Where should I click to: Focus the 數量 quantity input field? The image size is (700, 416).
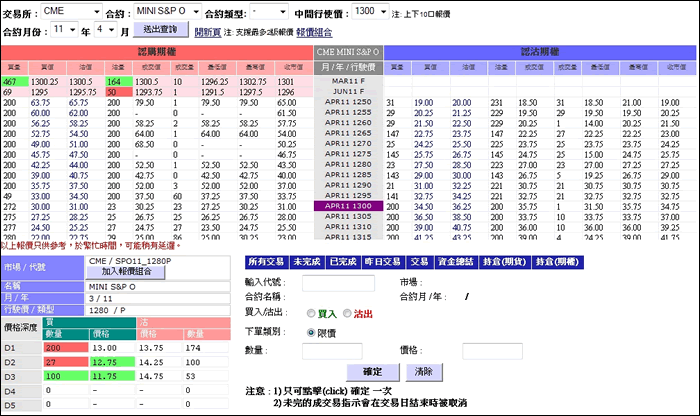(332, 351)
